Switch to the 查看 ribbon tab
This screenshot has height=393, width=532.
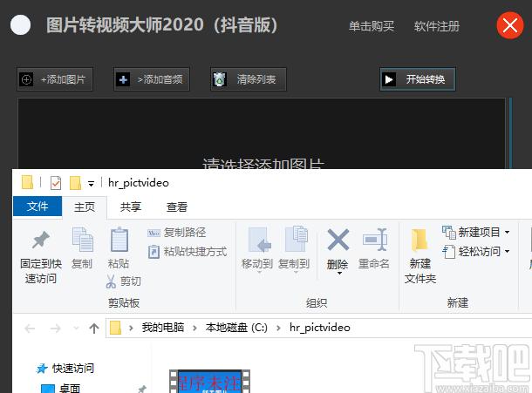coord(177,207)
